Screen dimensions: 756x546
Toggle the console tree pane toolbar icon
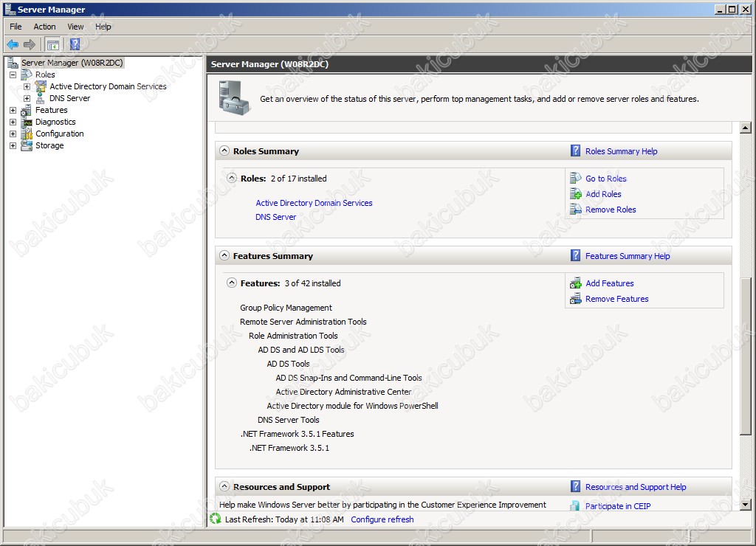click(52, 45)
